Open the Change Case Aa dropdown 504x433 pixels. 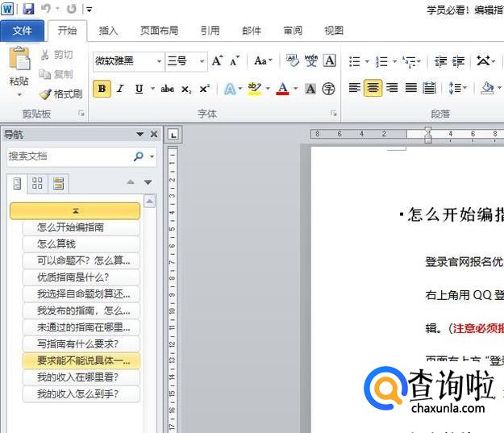(263, 60)
